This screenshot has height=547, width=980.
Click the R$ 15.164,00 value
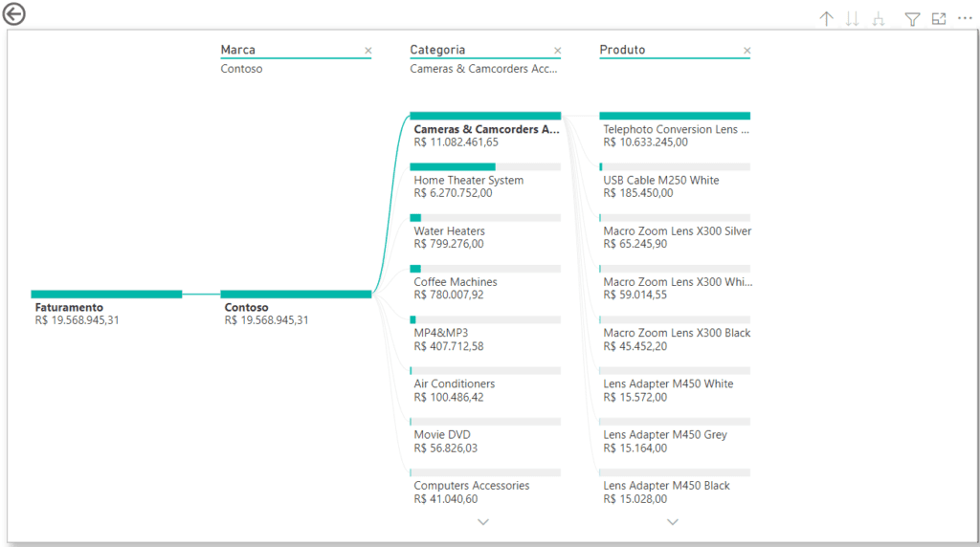[x=635, y=448]
